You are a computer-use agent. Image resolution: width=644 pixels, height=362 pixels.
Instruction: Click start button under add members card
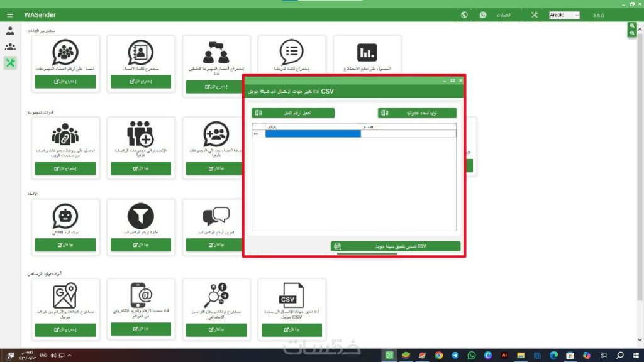(214, 168)
